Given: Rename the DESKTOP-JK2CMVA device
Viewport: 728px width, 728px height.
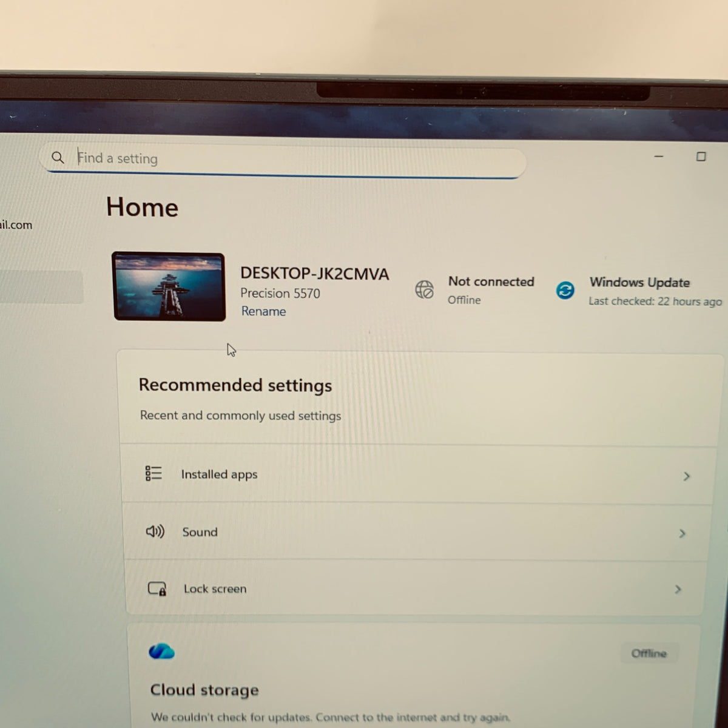Looking at the screenshot, I should (263, 311).
